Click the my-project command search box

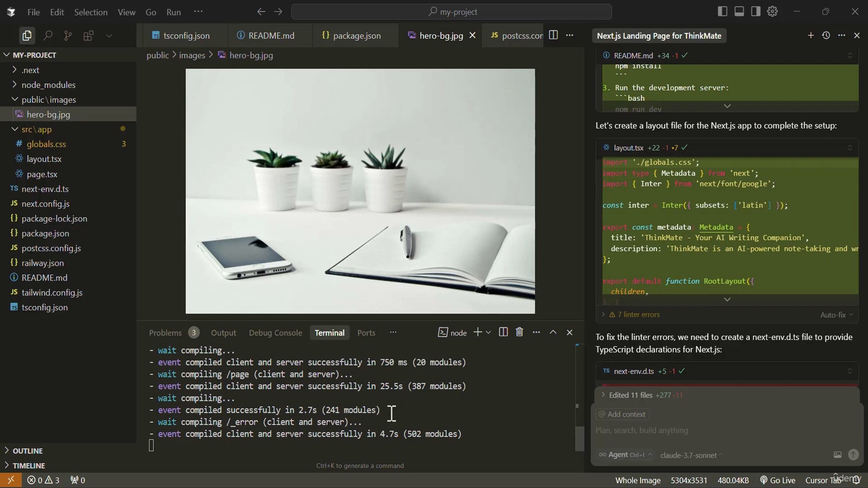[452, 12]
